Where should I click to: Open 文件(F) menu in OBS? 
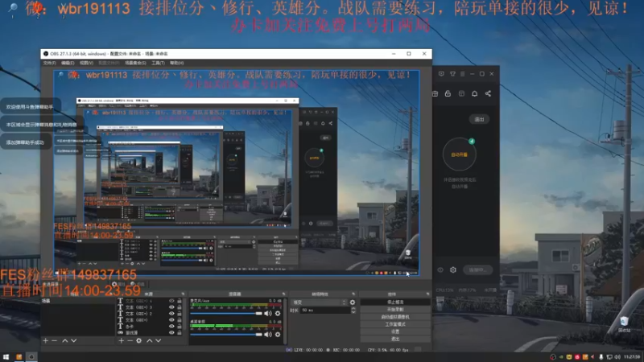[x=49, y=63]
